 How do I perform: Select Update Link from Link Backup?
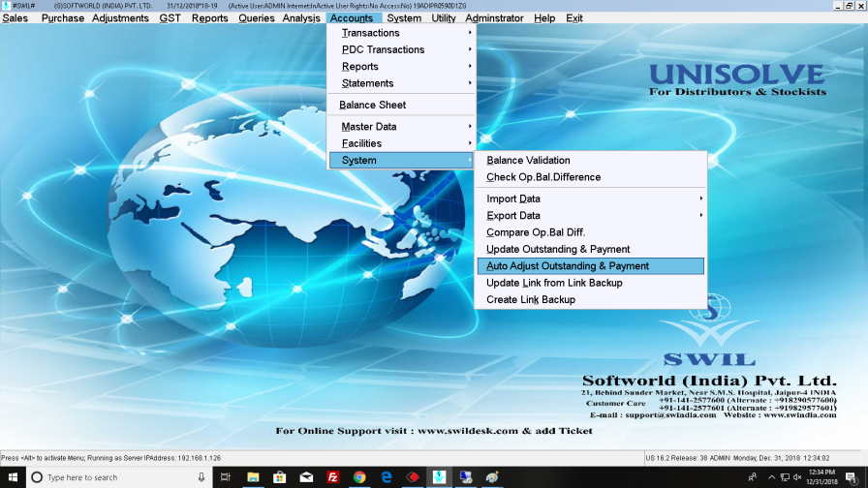(x=591, y=283)
